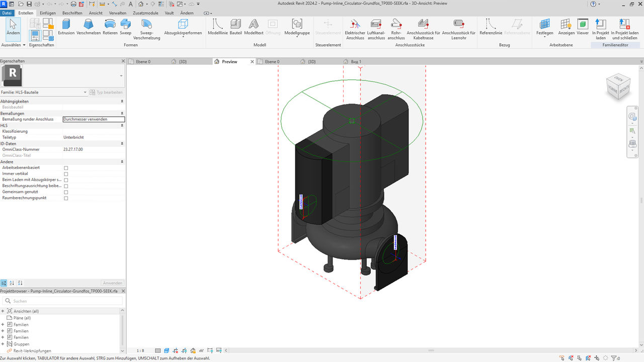Select the Referenzlinie tool
644x362 pixels.
click(x=491, y=27)
